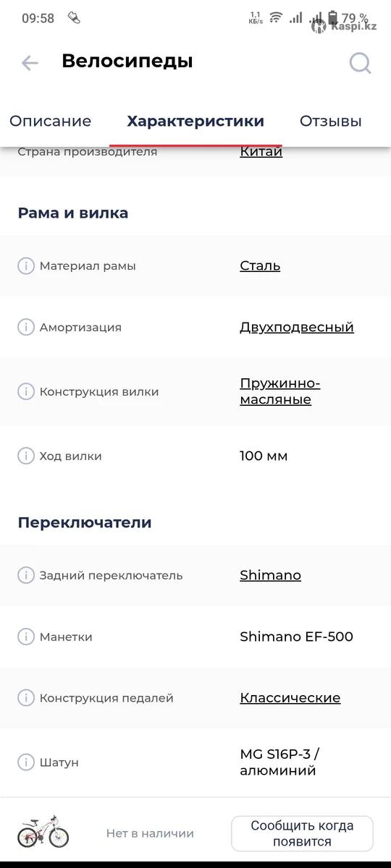Show info for Манетки
Viewport: 391px width, 868px height.
[x=26, y=637]
